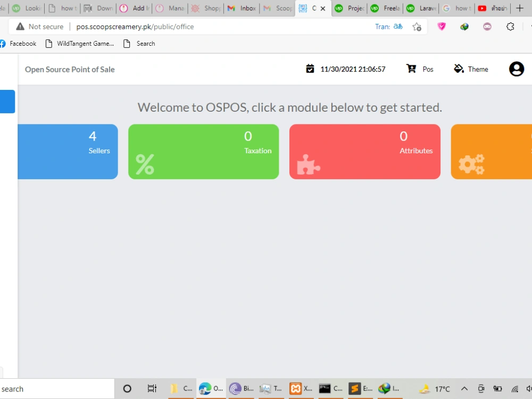Open the Attributes module card
Screen dimensions: 532x399
coord(365,151)
